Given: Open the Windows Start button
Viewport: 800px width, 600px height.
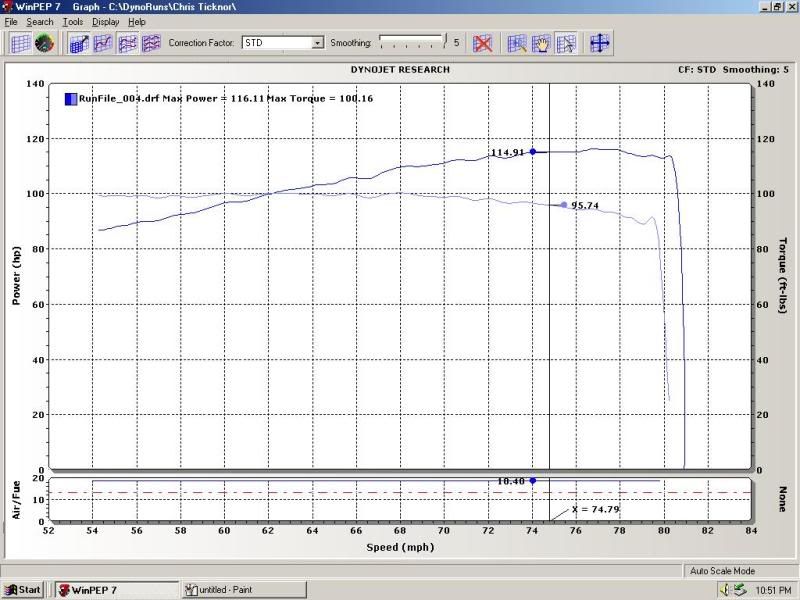Looking at the screenshot, I should (24, 590).
